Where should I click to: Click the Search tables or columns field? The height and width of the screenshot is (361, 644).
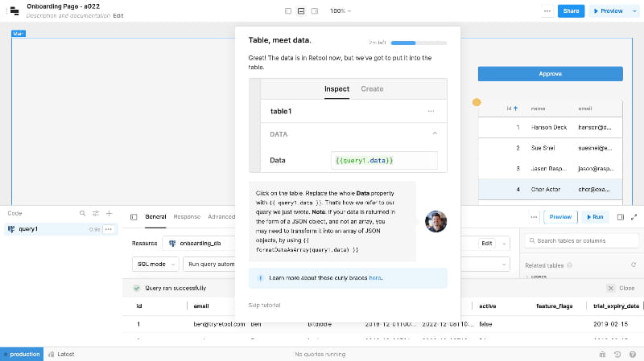[583, 241]
